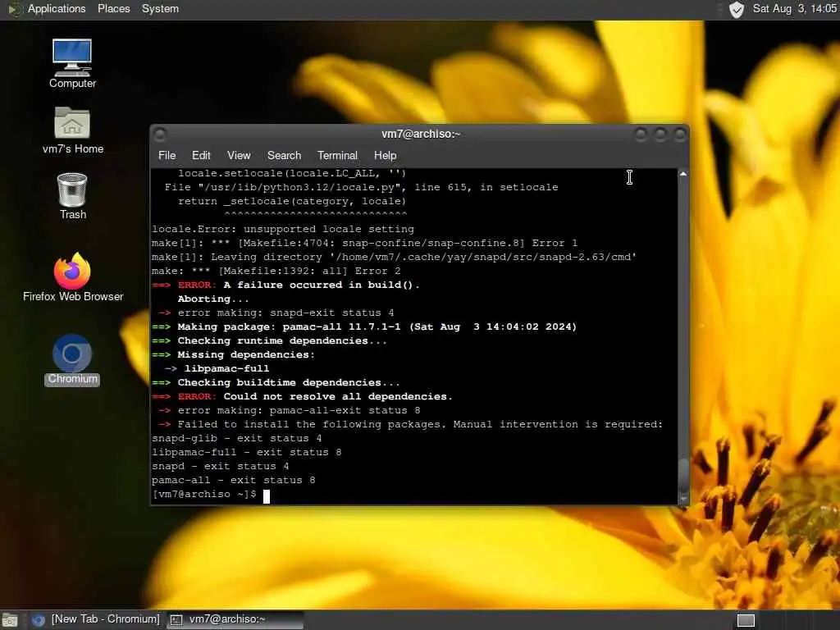Click the terminal title 'vm7@archiso:~'
Image resolution: width=840 pixels, height=630 pixels.
[x=421, y=134]
